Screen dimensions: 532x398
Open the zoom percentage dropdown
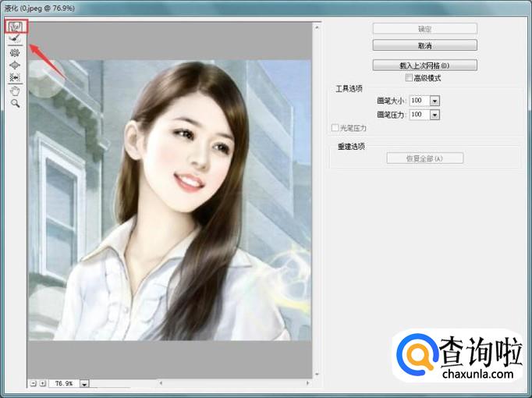(x=84, y=384)
